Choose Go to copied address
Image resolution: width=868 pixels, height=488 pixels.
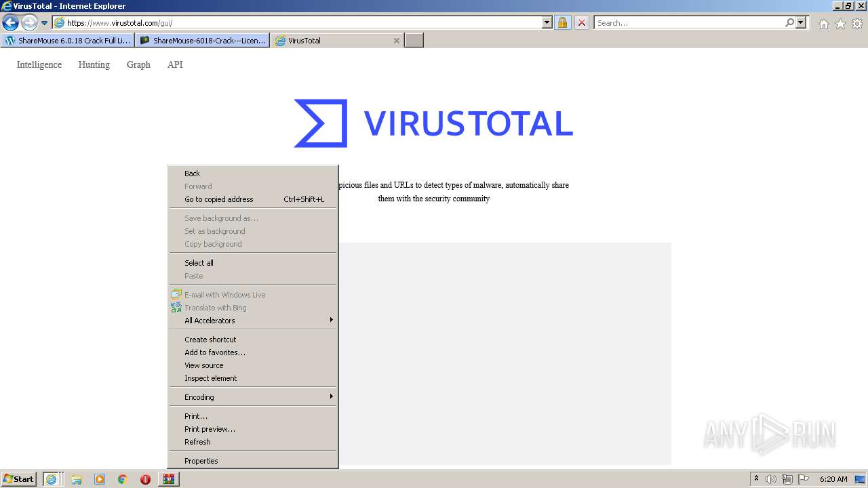[x=253, y=199]
